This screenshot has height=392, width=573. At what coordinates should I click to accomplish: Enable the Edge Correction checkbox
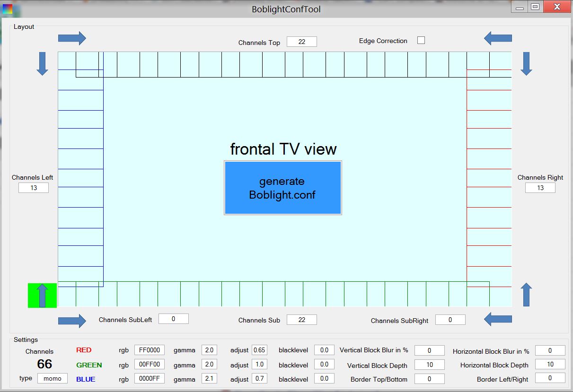point(421,40)
